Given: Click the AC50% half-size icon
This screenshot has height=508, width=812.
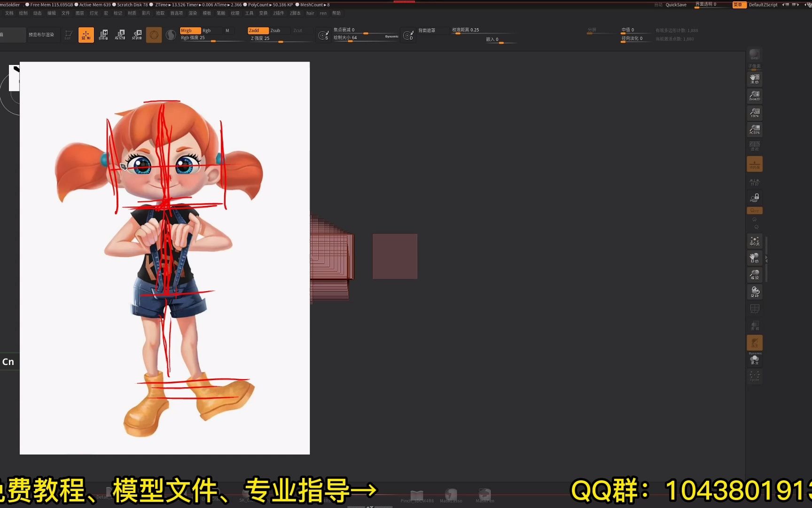Looking at the screenshot, I should 755,130.
